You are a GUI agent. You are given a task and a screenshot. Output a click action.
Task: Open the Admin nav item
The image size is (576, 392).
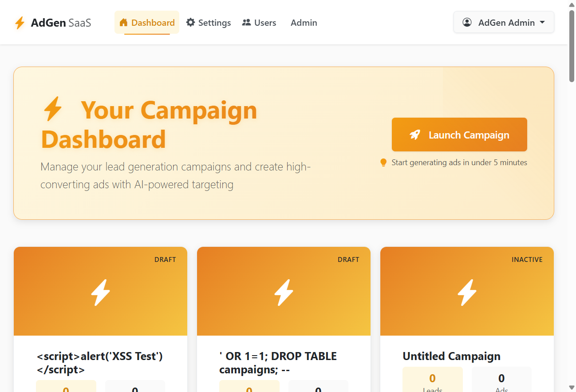tap(304, 23)
